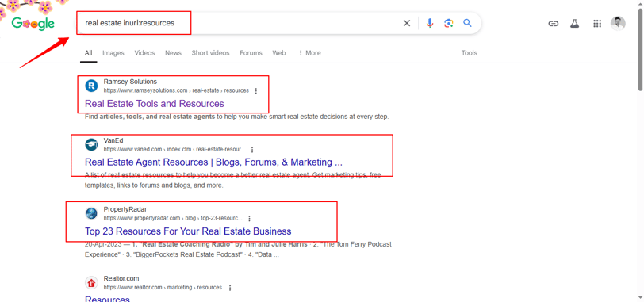
Task: Click snippet "A list of real estate resources"
Action: click(x=233, y=180)
